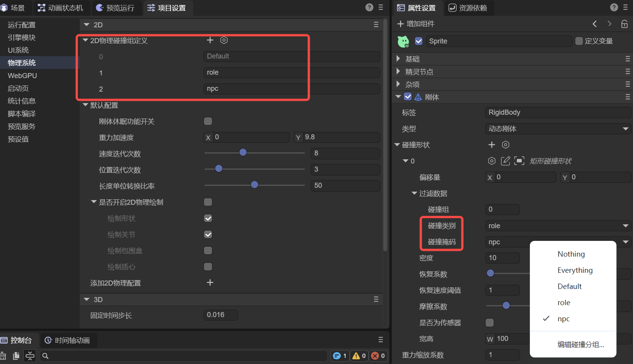Viewport: 633px width, 364px height.
Task: Click the 速度迭代次数 slider handle
Action: [243, 152]
